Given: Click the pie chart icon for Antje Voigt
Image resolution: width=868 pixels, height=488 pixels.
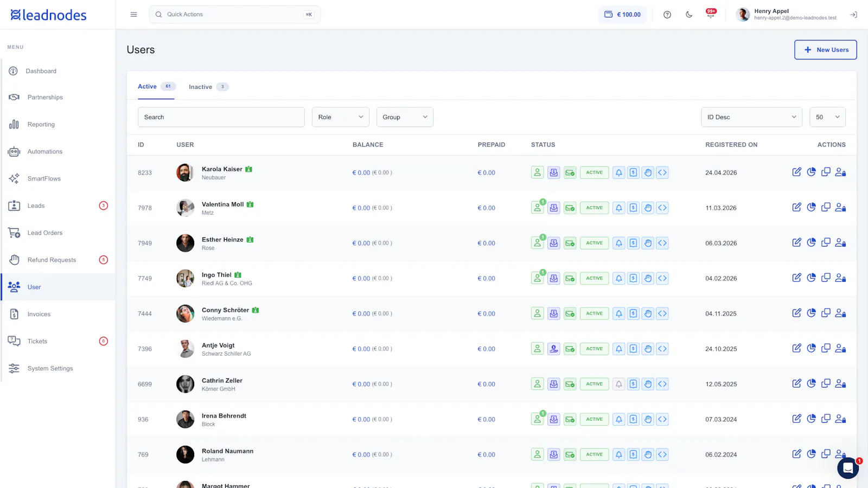Looking at the screenshot, I should pyautogui.click(x=811, y=349).
